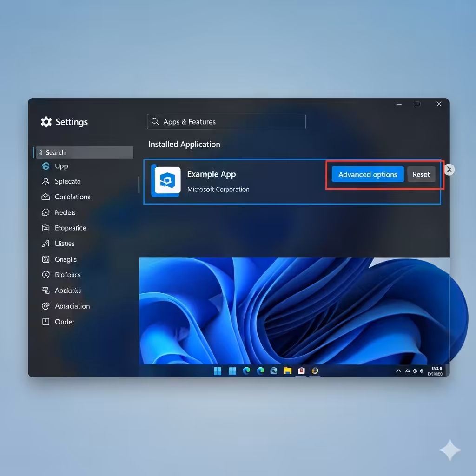Open Apciatits in the sidebar
This screenshot has height=476, width=476.
coord(61,291)
